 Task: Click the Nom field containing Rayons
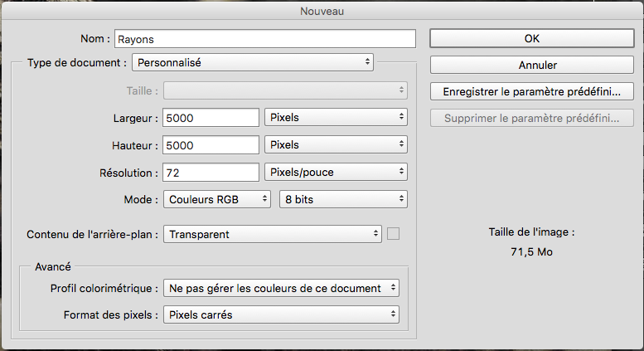(265, 39)
